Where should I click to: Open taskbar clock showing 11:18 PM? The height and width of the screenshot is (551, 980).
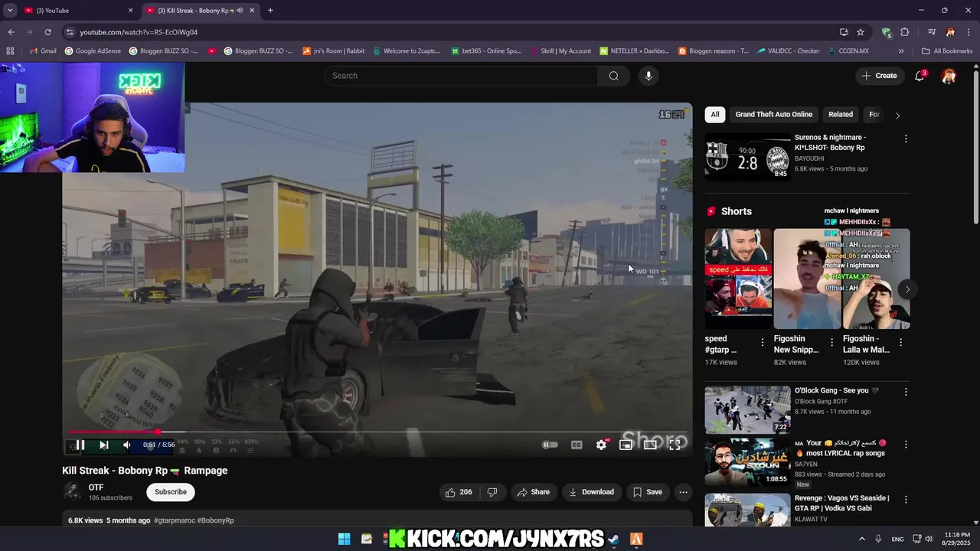(x=957, y=539)
